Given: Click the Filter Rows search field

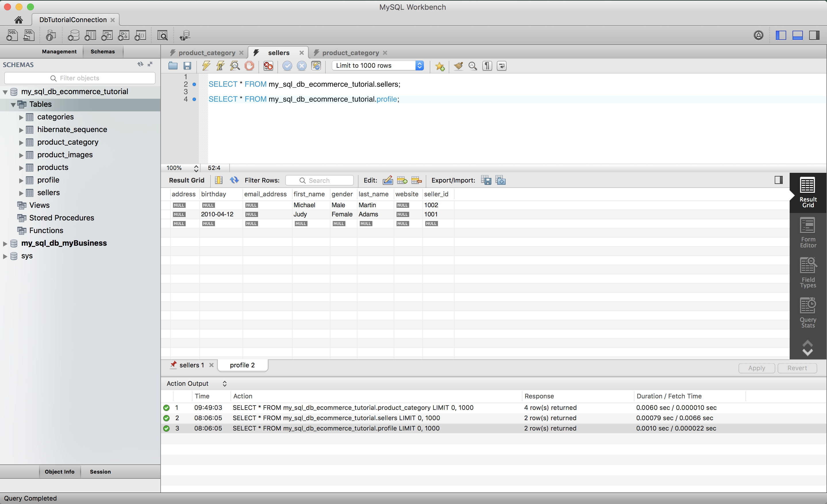Looking at the screenshot, I should coord(320,181).
